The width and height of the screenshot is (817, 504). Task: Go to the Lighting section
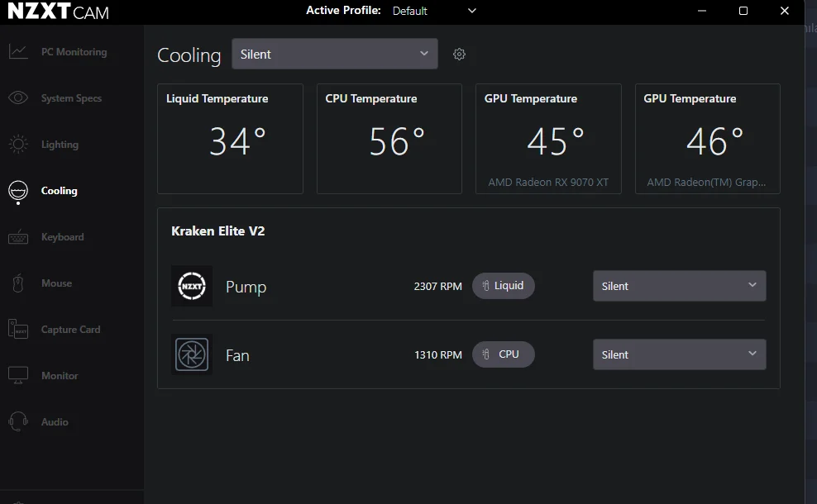coord(60,145)
